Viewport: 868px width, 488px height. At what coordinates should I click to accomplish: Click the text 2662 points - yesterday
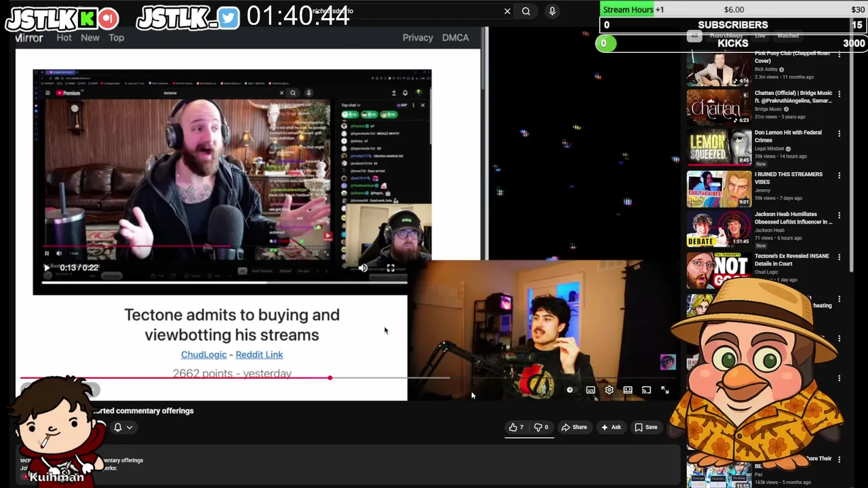232,373
